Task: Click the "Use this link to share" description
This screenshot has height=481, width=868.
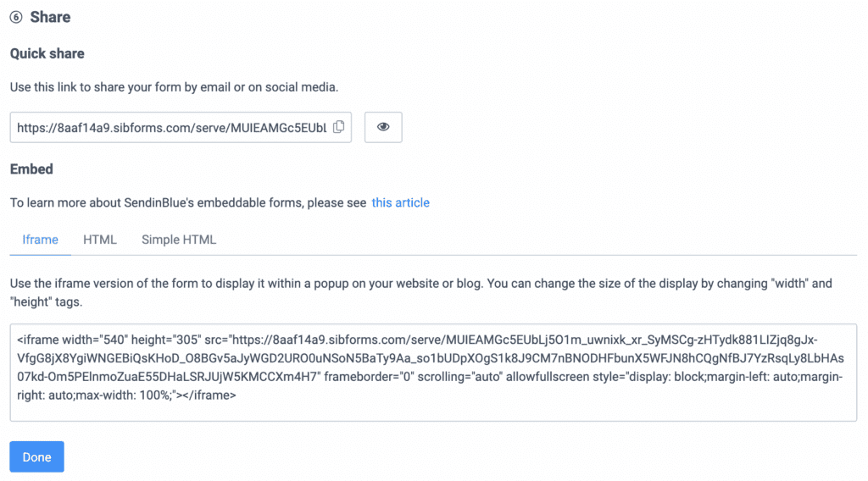Action: [174, 87]
